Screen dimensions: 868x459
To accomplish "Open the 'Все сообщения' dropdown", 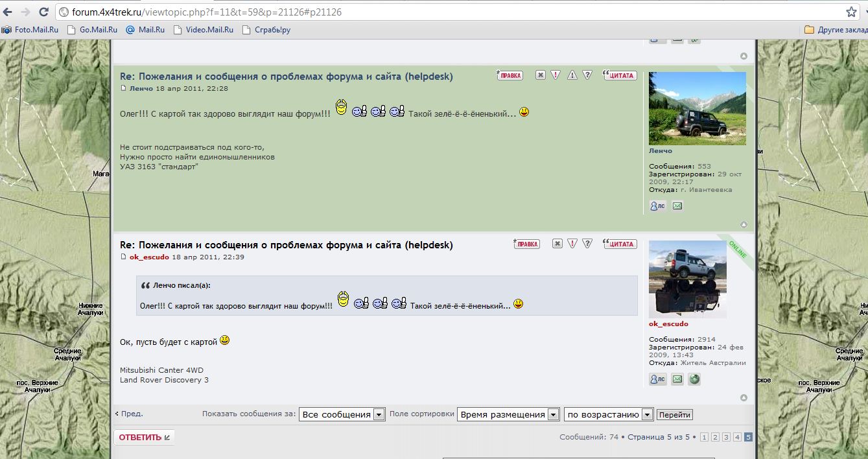I will click(342, 414).
